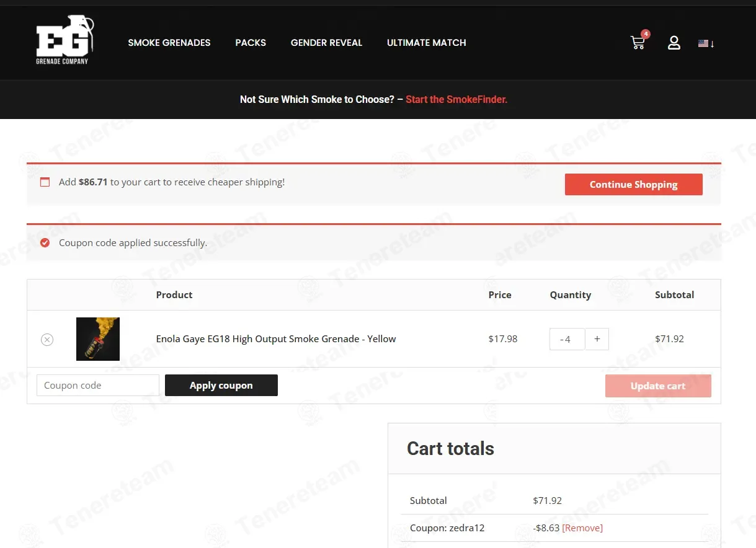The image size is (756, 548).
Task: Open the user account icon
Action: 674,43
